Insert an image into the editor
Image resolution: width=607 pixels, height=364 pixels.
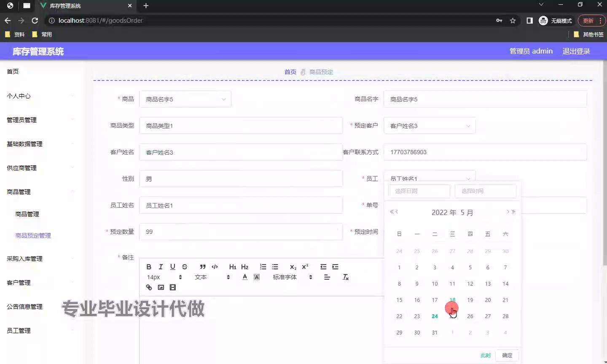tap(161, 287)
